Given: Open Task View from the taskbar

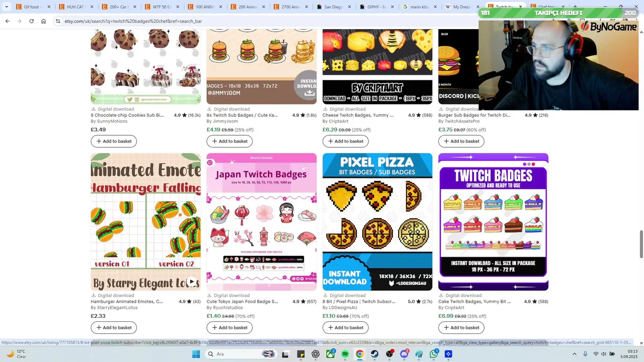Looking at the screenshot, I should 285,354.
